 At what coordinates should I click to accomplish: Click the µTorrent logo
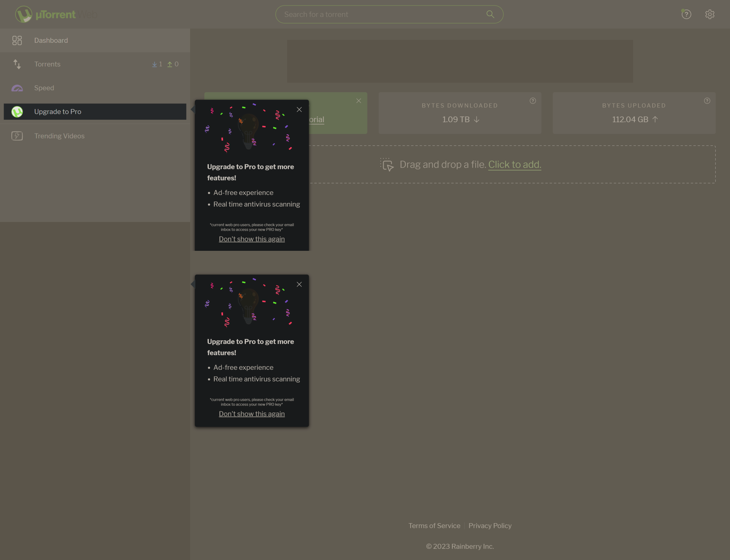[x=24, y=14]
